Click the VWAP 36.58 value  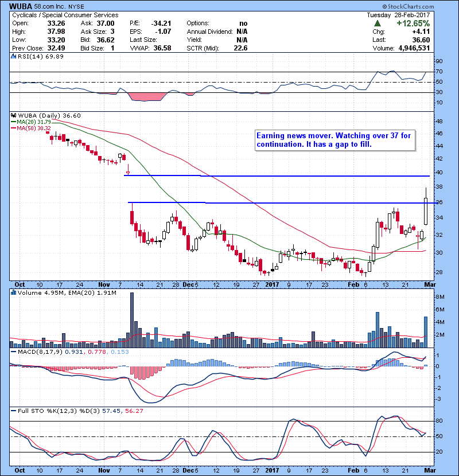click(x=162, y=48)
